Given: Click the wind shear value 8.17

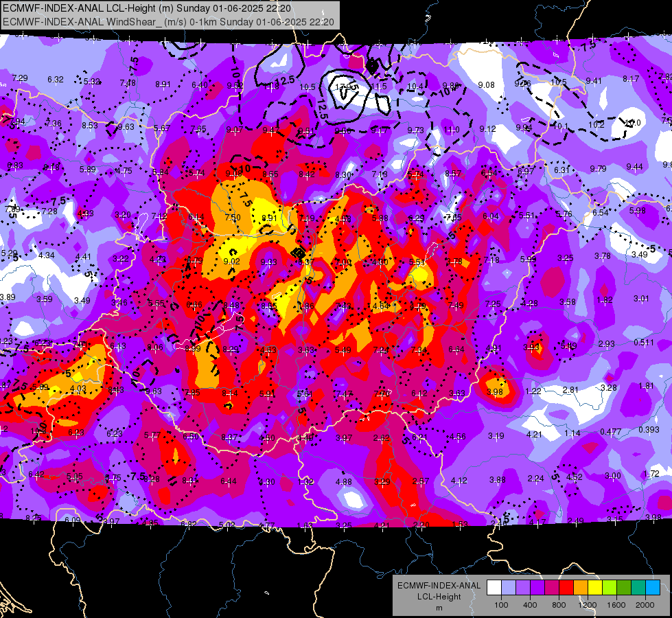Looking at the screenshot, I should tap(631, 79).
